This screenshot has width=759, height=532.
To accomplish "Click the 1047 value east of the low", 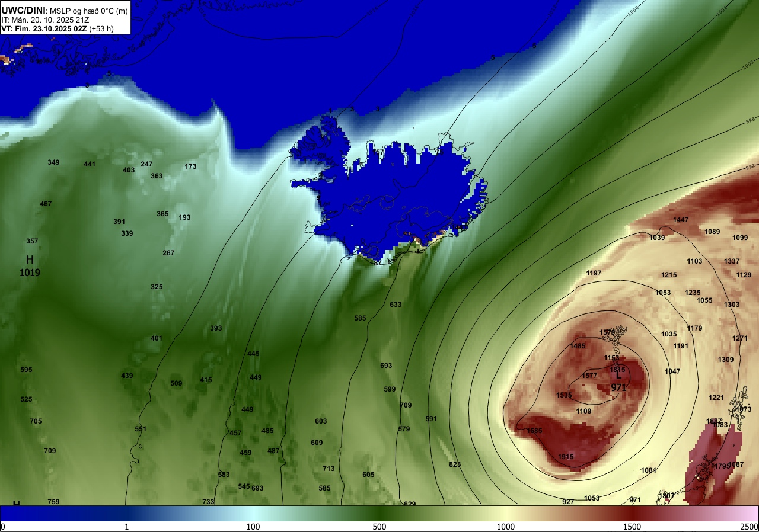I will point(672,371).
